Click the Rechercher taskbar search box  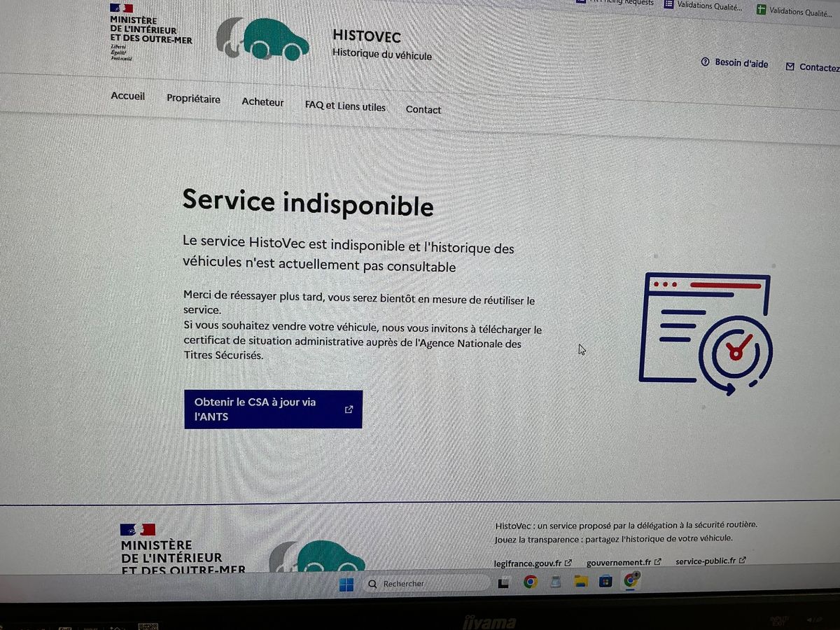point(426,583)
